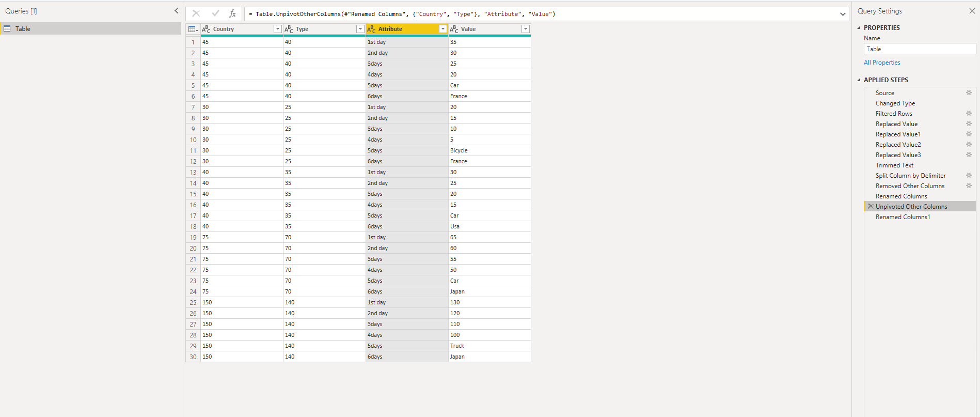Click the Value column data type icon
The width and height of the screenshot is (980, 417).
point(454,29)
